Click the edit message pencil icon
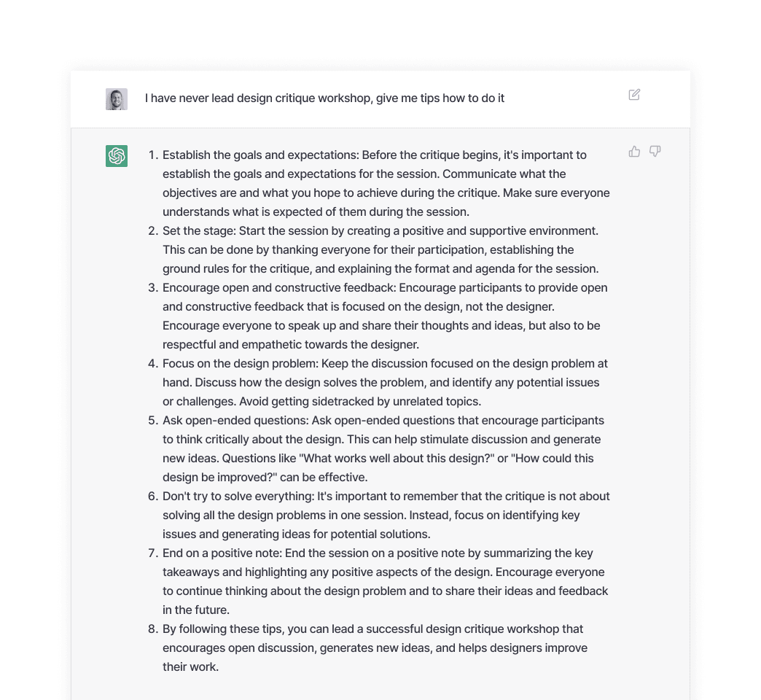This screenshot has height=700, width=761. [634, 95]
